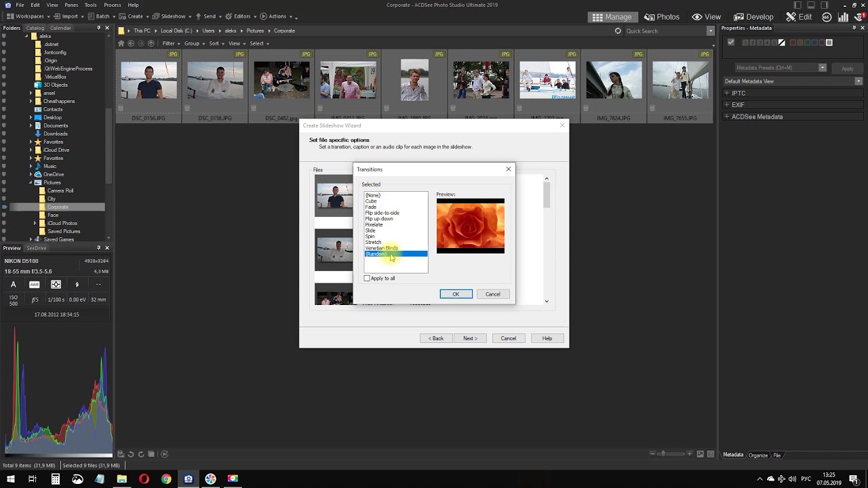Select the Venetian Blinds transition

coord(382,248)
